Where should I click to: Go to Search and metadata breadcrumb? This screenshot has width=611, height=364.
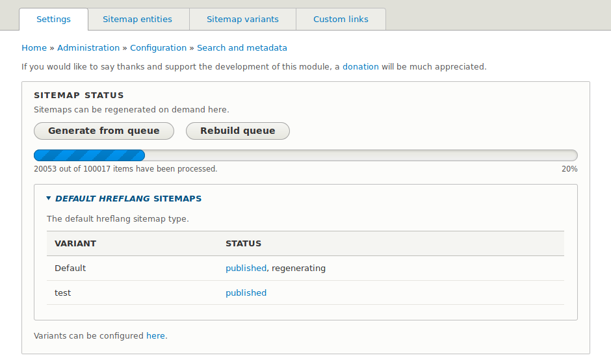(242, 48)
